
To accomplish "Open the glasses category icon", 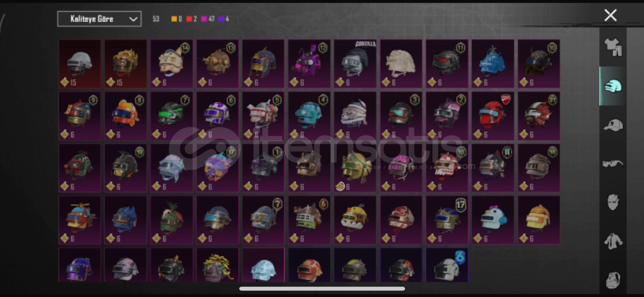I will (x=613, y=164).
